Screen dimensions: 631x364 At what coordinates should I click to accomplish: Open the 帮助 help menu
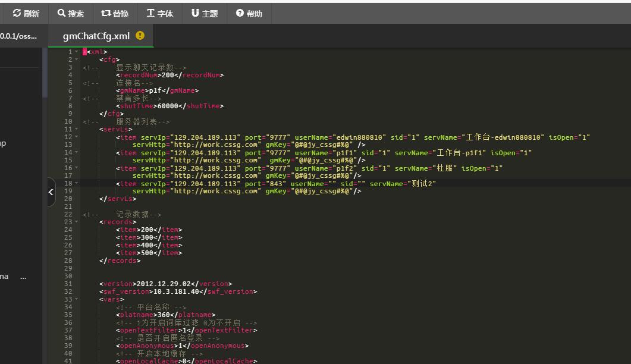coord(249,13)
